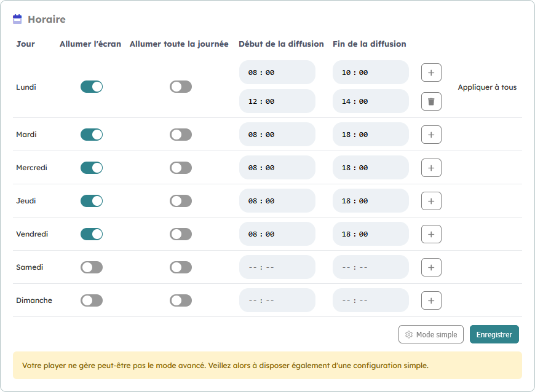Enable all-day display for Mardi
This screenshot has width=535, height=392.
click(181, 135)
